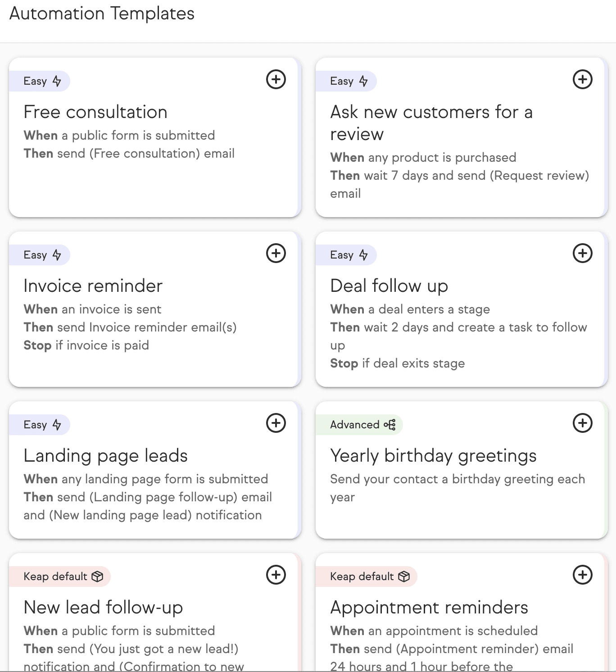Screen dimensions: 616x672
Task: Click the lightning icon on Free consultation's Easy badge
Action: (57, 81)
